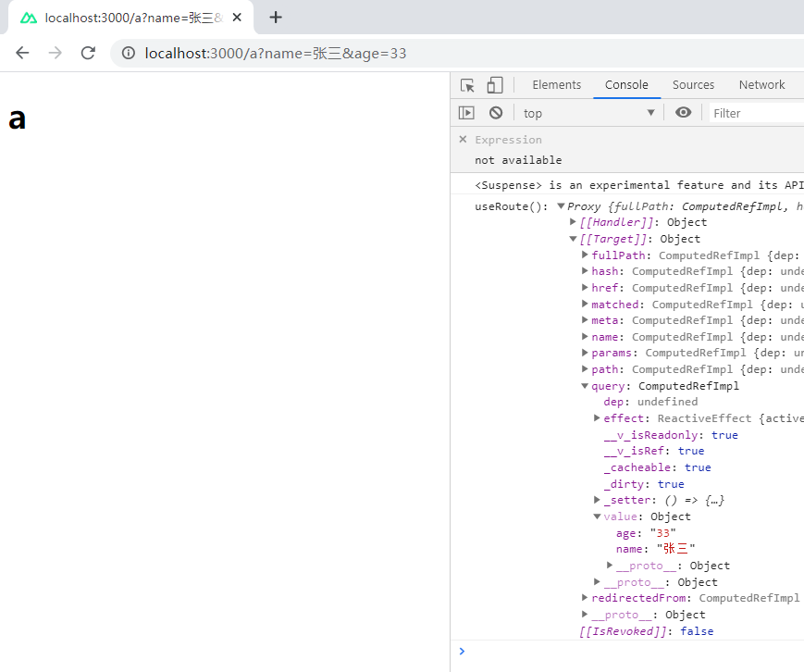Click the console Filter input field

click(x=756, y=113)
